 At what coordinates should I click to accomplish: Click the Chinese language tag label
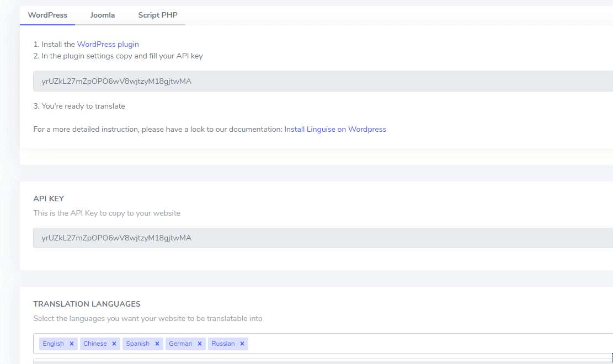pos(95,344)
